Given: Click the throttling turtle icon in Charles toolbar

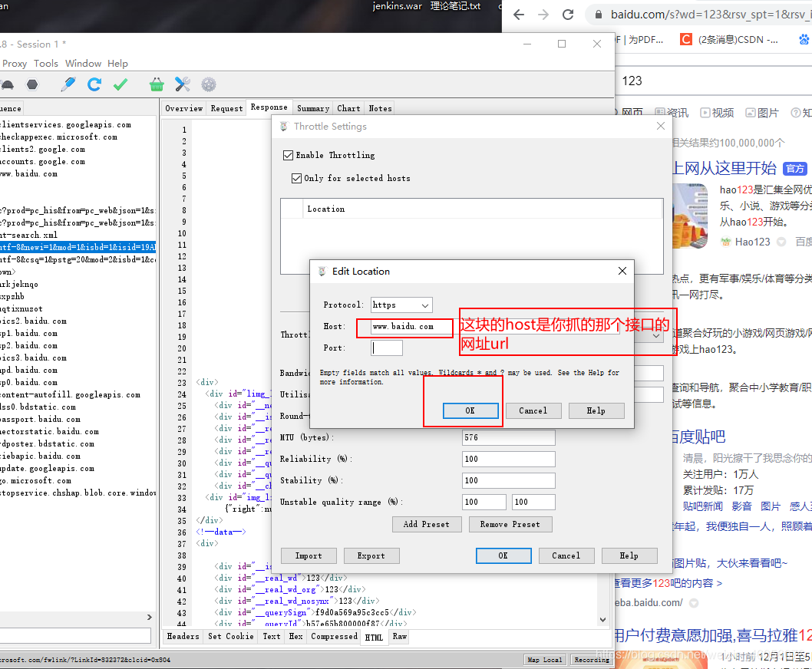Looking at the screenshot, I should pyautogui.click(x=7, y=84).
